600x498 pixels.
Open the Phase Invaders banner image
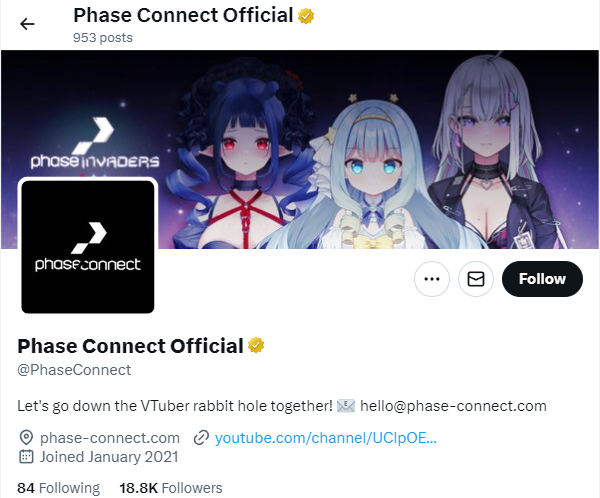(x=300, y=149)
